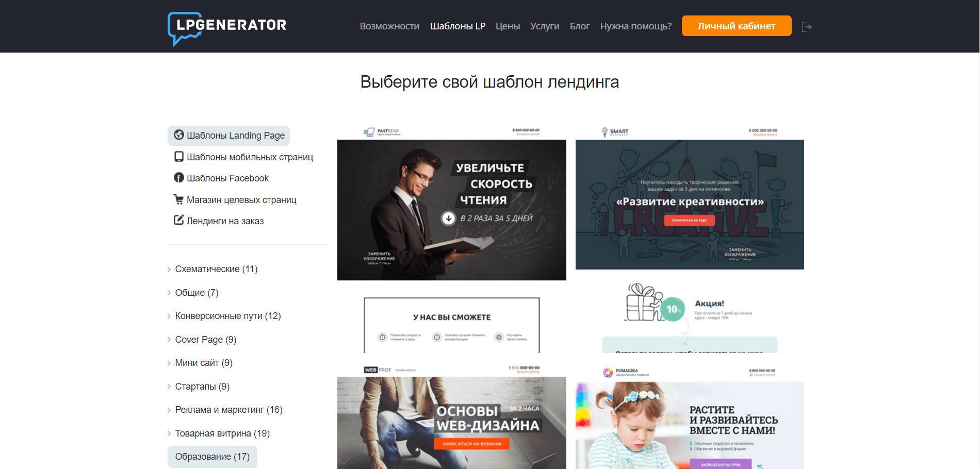Expand the Товарная витрина category chevron
The image size is (980, 469).
point(169,434)
